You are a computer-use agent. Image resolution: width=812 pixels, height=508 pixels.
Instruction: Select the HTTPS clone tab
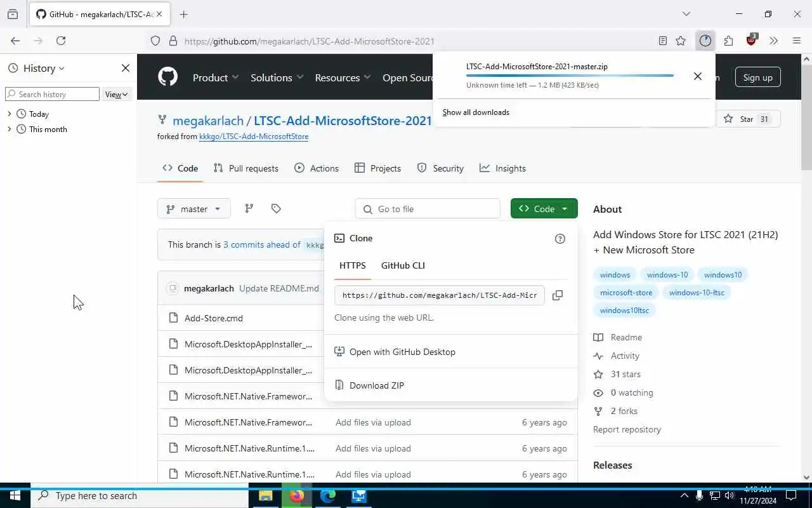point(353,265)
